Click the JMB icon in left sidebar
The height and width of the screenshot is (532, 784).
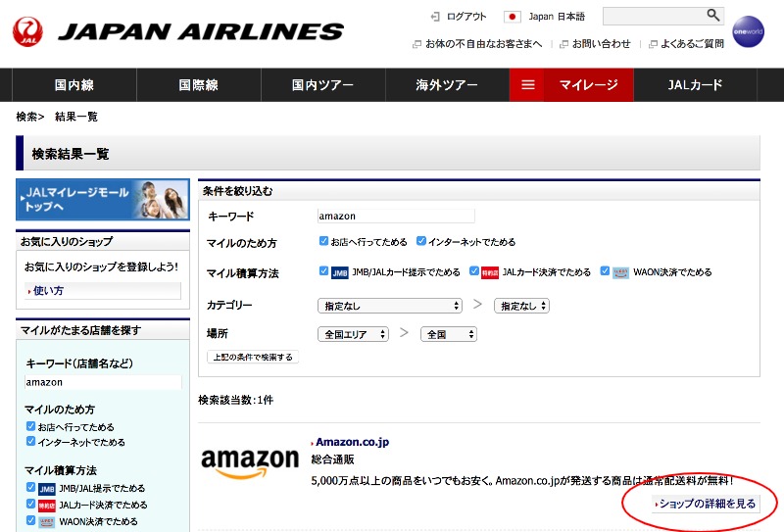(x=46, y=489)
